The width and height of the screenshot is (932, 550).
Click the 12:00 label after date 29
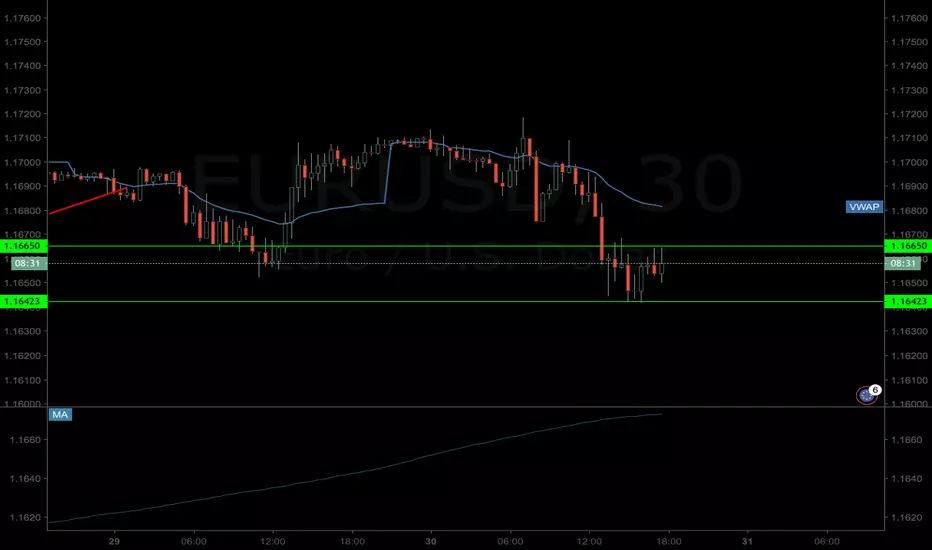click(273, 541)
